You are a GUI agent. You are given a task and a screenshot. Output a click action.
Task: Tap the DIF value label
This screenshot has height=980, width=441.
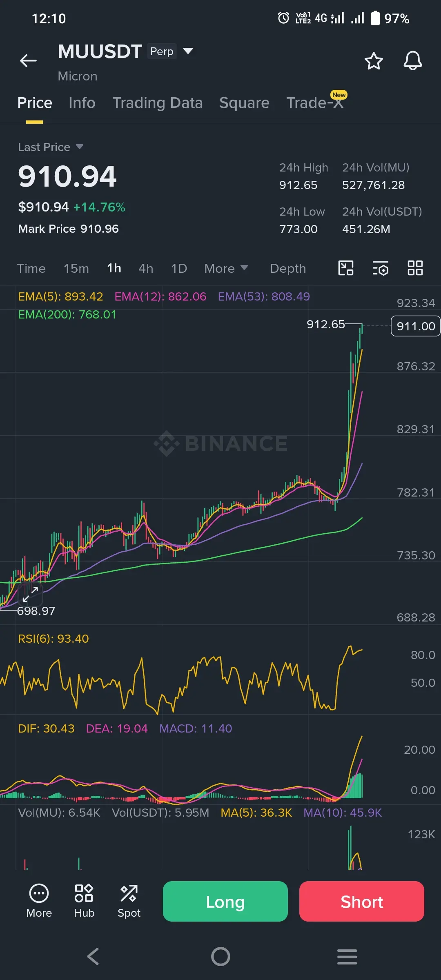pos(47,728)
